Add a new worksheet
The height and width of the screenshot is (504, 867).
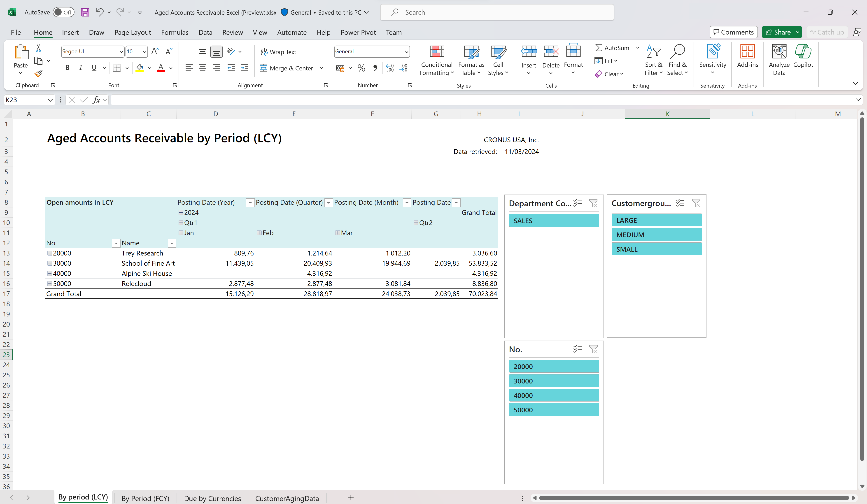(351, 498)
